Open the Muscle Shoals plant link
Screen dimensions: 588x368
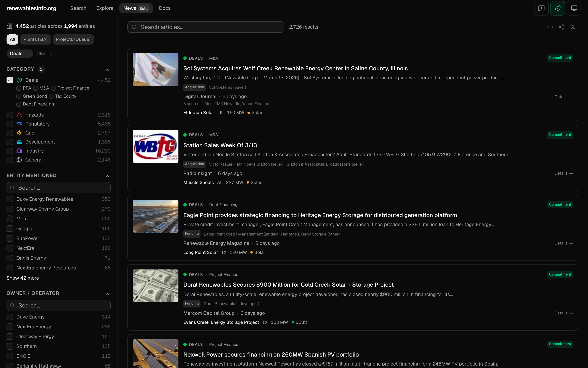(x=198, y=183)
